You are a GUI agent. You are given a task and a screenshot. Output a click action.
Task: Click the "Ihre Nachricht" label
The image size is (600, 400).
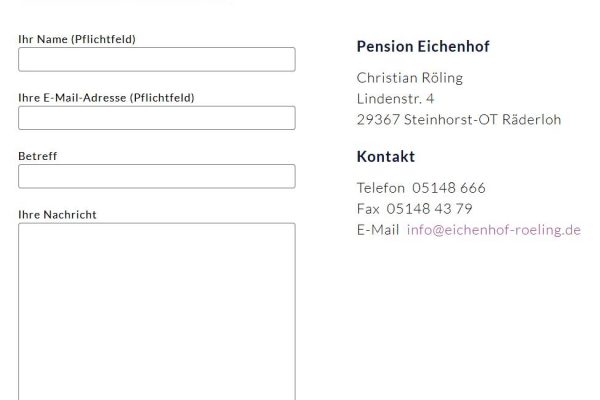pos(58,214)
